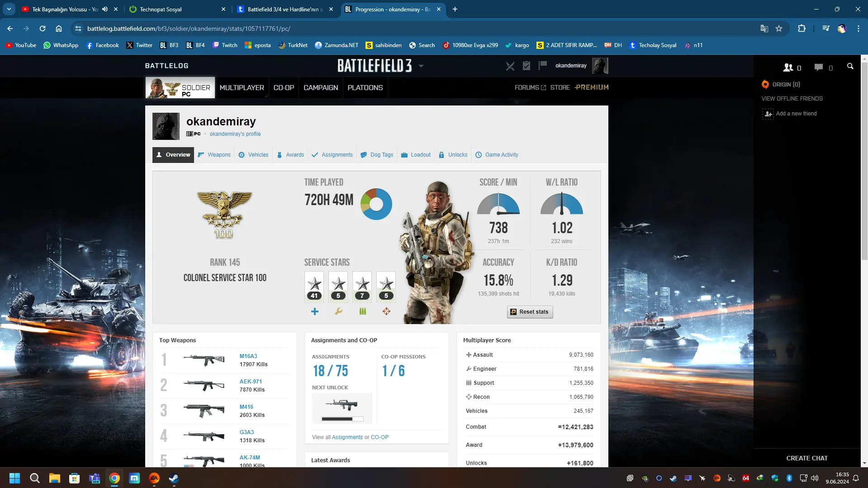This screenshot has width=868, height=488.
Task: Click the Support service star with 7
Action: 362,287
